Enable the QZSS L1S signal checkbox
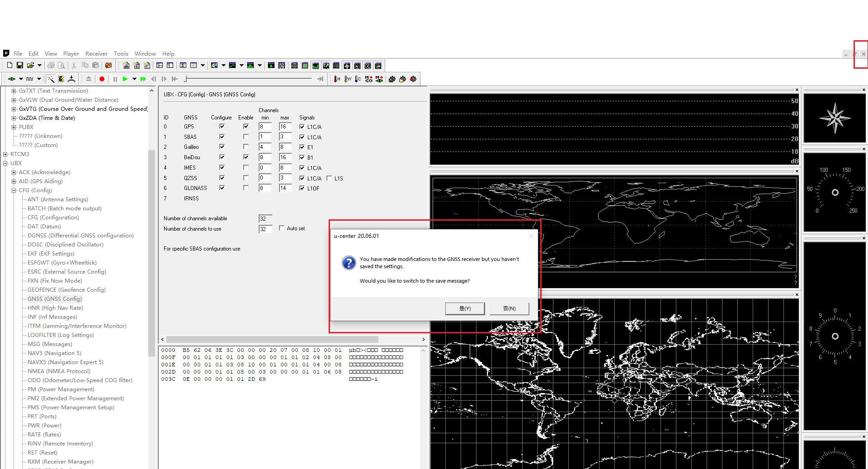The image size is (868, 469). click(x=329, y=178)
